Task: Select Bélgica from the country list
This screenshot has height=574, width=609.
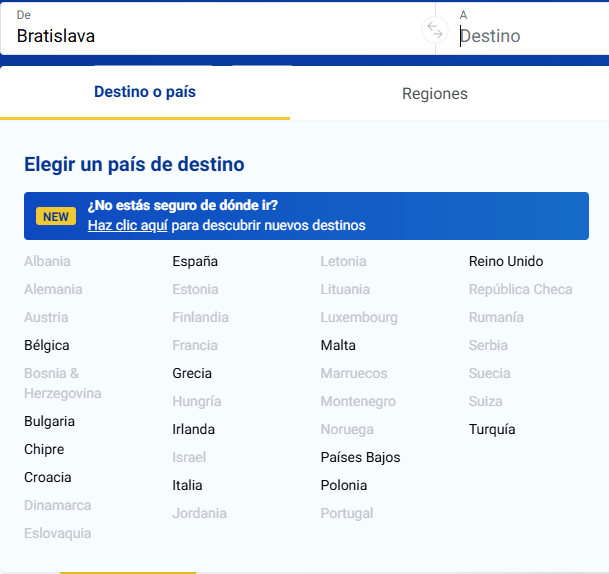Action: (x=47, y=345)
